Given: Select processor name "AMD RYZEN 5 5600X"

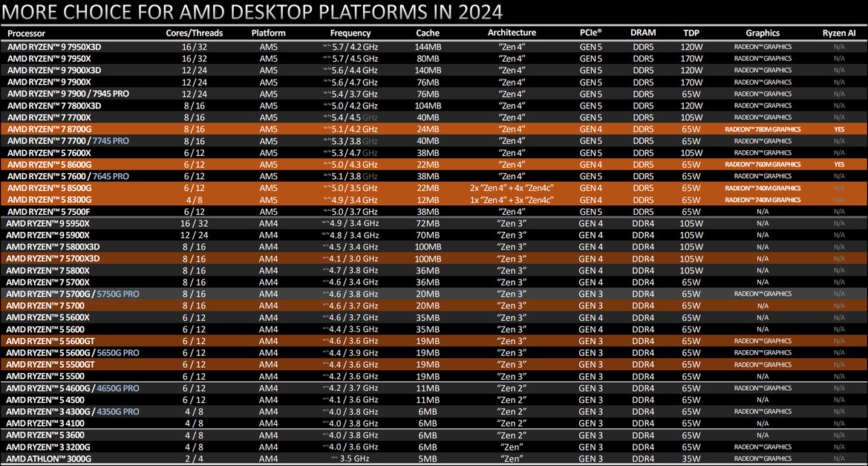Looking at the screenshot, I should pos(48,317).
